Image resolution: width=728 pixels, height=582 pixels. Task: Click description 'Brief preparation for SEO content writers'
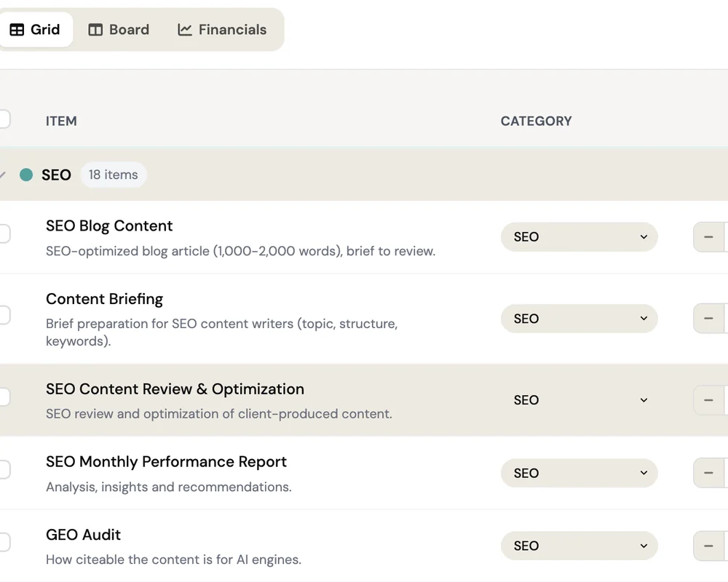(221, 332)
